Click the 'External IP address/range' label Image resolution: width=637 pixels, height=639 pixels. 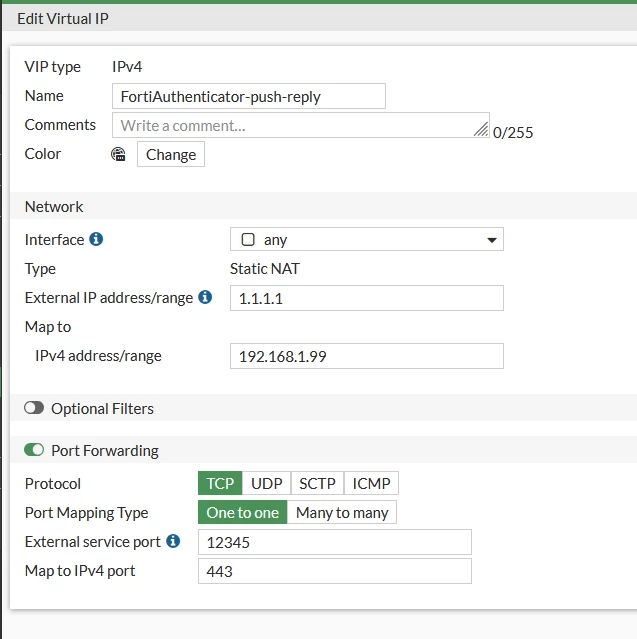(109, 298)
